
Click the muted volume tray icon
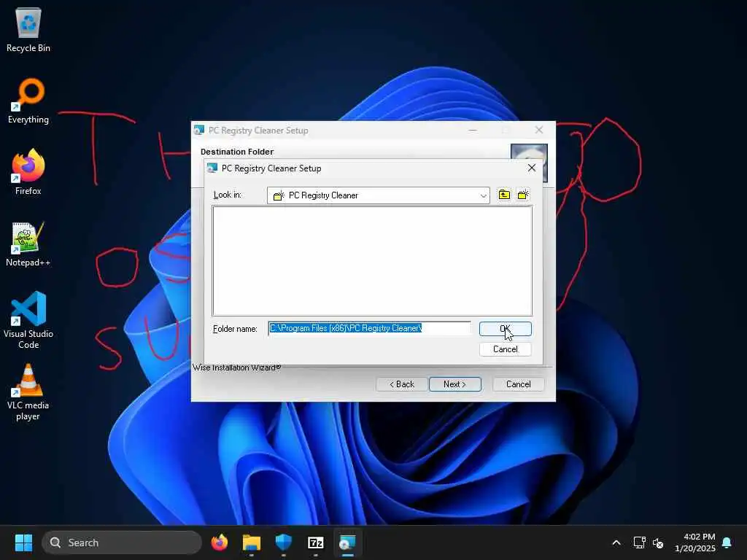pyautogui.click(x=658, y=542)
